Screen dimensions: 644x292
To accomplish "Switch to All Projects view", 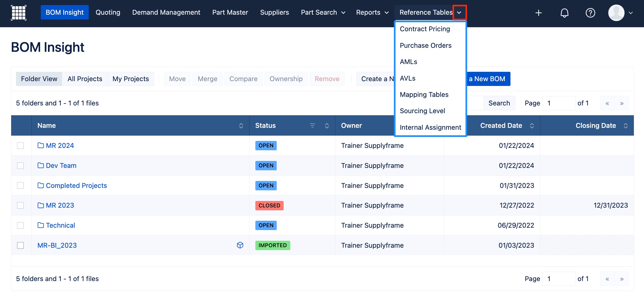I will [x=85, y=79].
